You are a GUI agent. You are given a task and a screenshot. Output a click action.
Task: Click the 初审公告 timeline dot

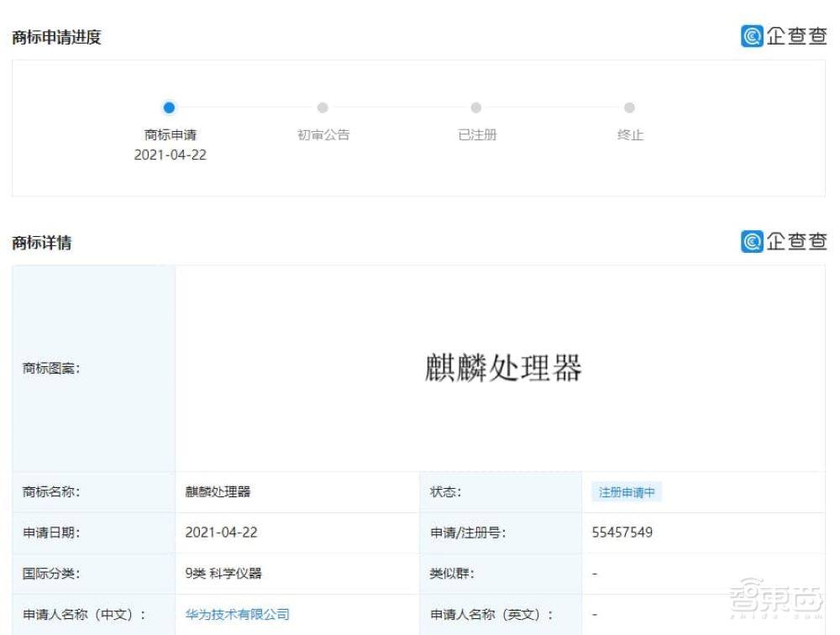[x=323, y=108]
